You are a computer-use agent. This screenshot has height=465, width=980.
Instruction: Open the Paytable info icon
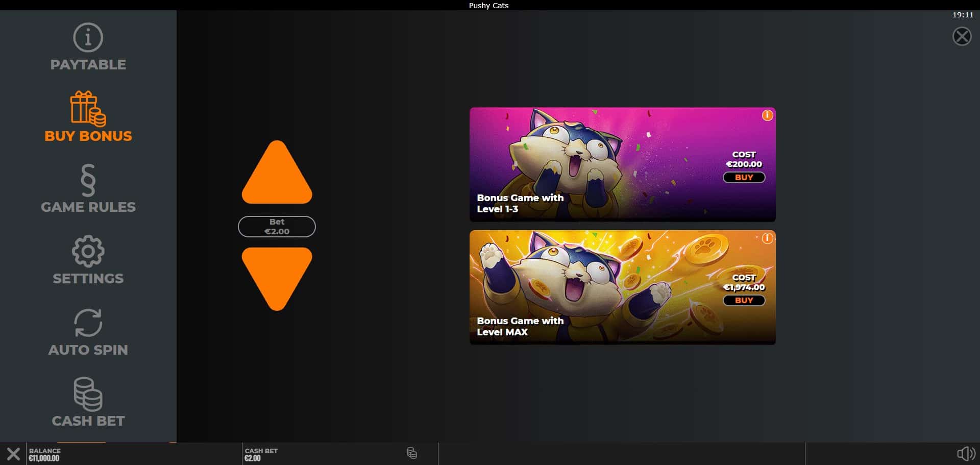tap(88, 37)
